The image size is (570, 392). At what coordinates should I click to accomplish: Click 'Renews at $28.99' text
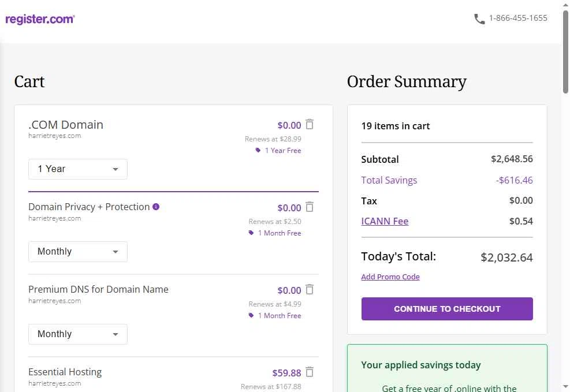(273, 139)
